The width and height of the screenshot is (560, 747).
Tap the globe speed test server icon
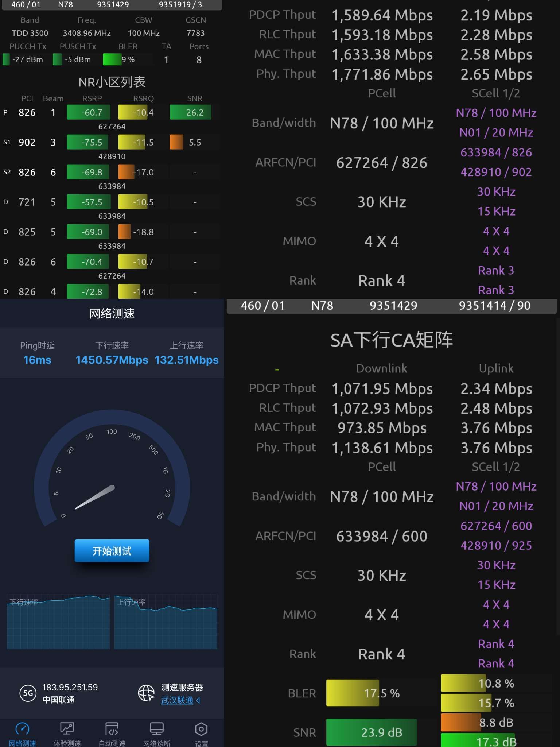click(x=146, y=693)
